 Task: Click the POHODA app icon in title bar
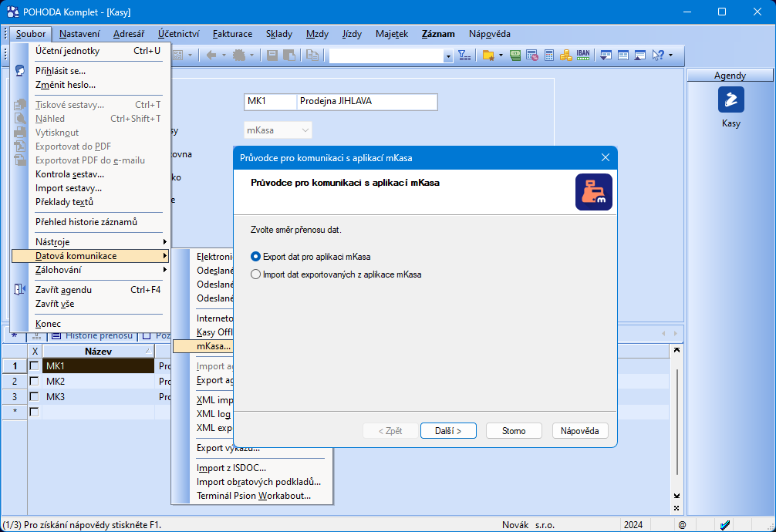coord(12,12)
